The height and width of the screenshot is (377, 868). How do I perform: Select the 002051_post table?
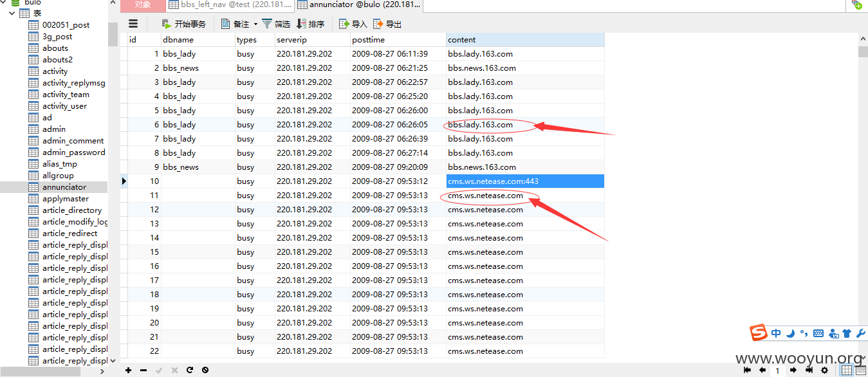point(66,24)
